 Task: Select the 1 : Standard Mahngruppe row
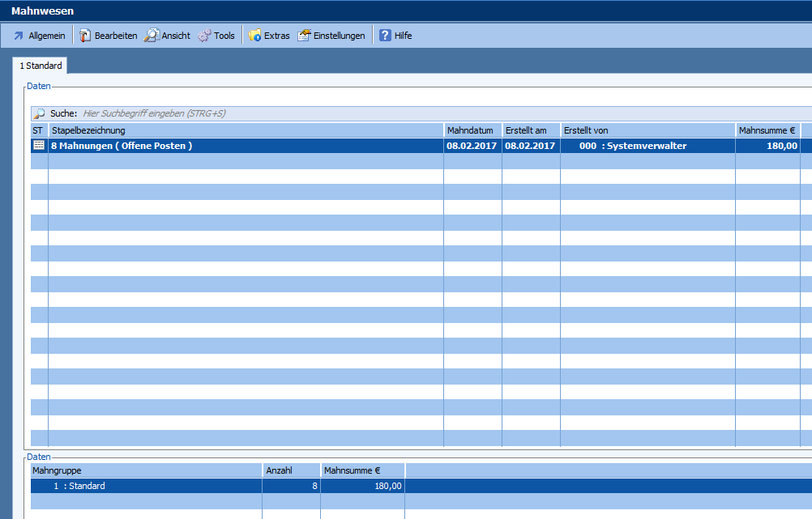pos(146,486)
